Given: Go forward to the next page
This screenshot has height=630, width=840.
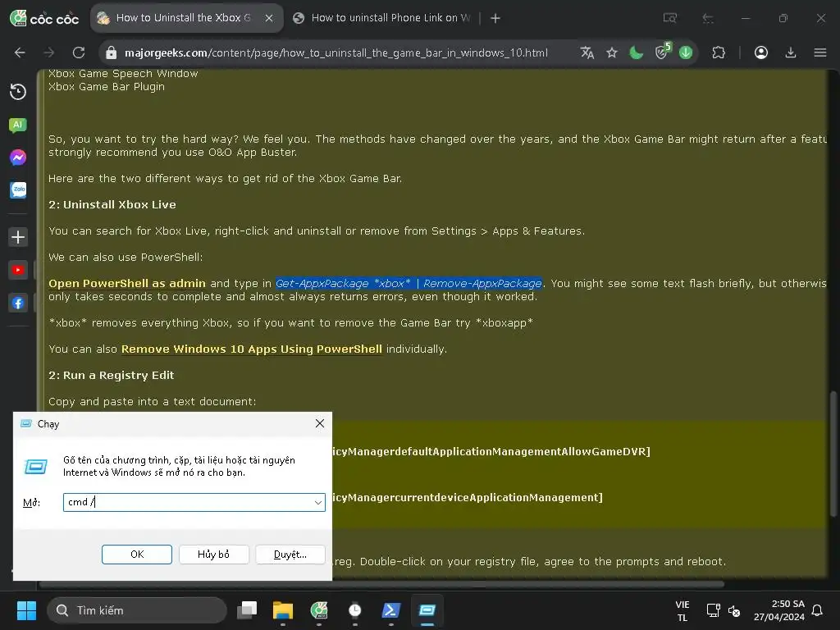Looking at the screenshot, I should coord(48,52).
